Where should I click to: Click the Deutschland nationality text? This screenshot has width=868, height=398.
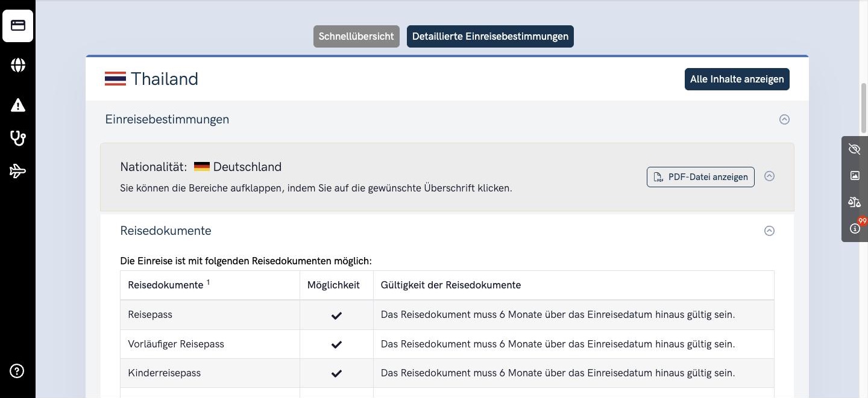click(247, 167)
